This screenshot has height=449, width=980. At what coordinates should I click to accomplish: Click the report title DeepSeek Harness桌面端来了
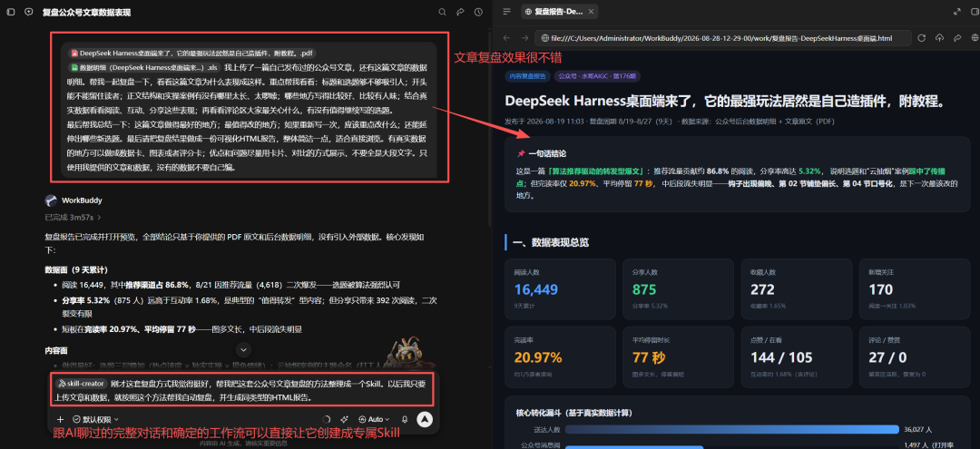(x=724, y=102)
